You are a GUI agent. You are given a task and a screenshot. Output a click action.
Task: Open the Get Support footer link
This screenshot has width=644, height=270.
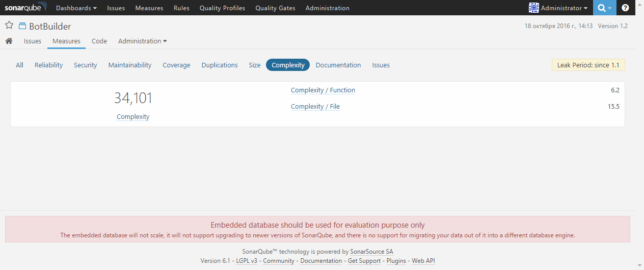tap(364, 261)
